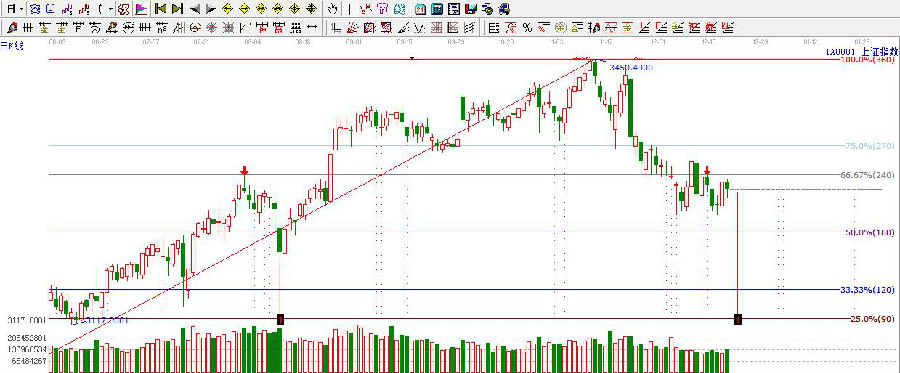The width and height of the screenshot is (900, 373).
Task: Expand dropdown arrow next to parenthesis icon
Action: [x=110, y=9]
